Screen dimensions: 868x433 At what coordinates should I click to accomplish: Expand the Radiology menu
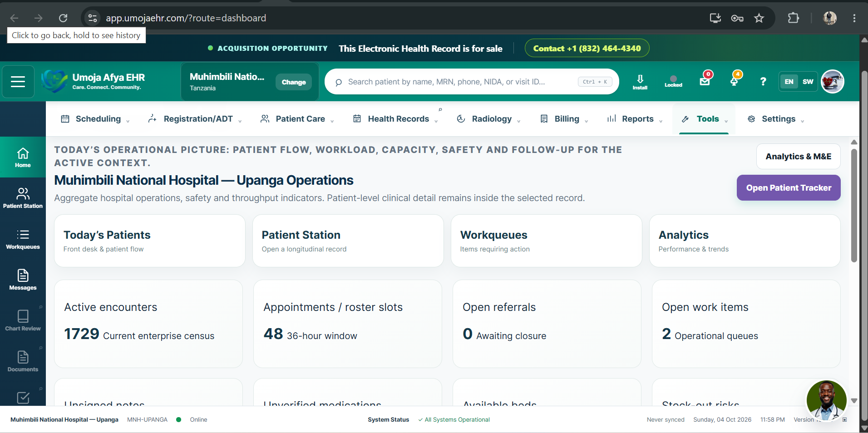click(x=488, y=119)
